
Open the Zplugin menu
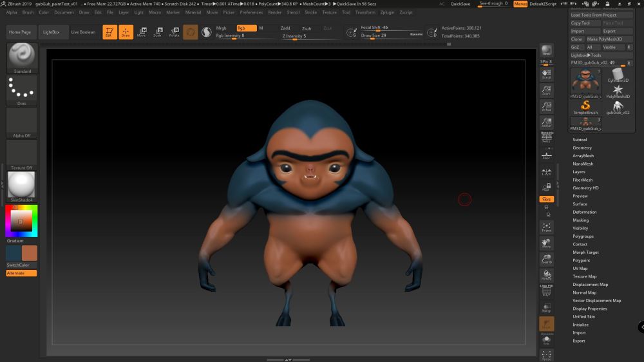(388, 12)
